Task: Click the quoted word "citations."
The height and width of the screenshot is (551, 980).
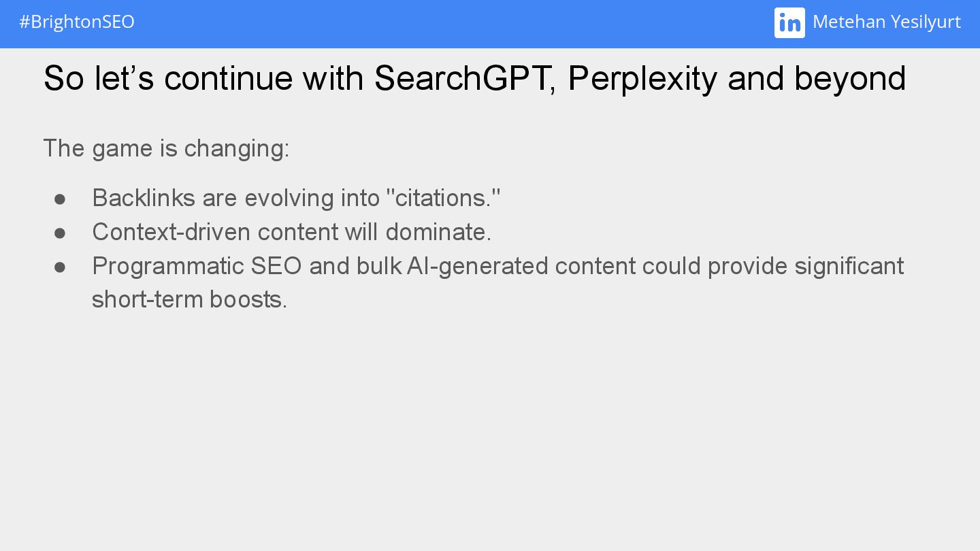Action: click(x=443, y=198)
